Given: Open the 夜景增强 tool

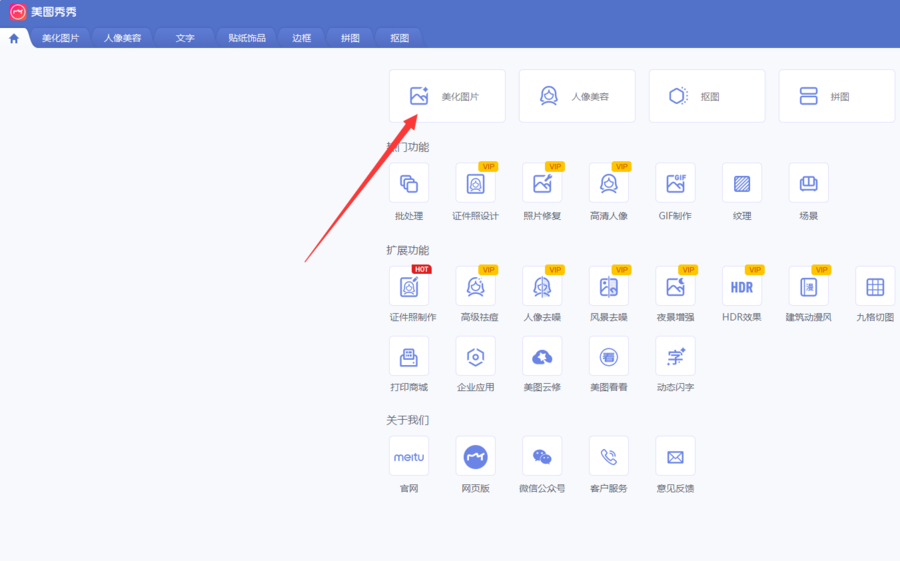Looking at the screenshot, I should pos(675,286).
